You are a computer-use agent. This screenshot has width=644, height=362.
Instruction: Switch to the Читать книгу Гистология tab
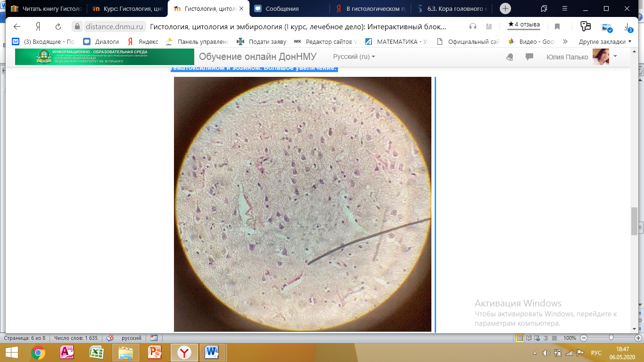click(x=47, y=8)
